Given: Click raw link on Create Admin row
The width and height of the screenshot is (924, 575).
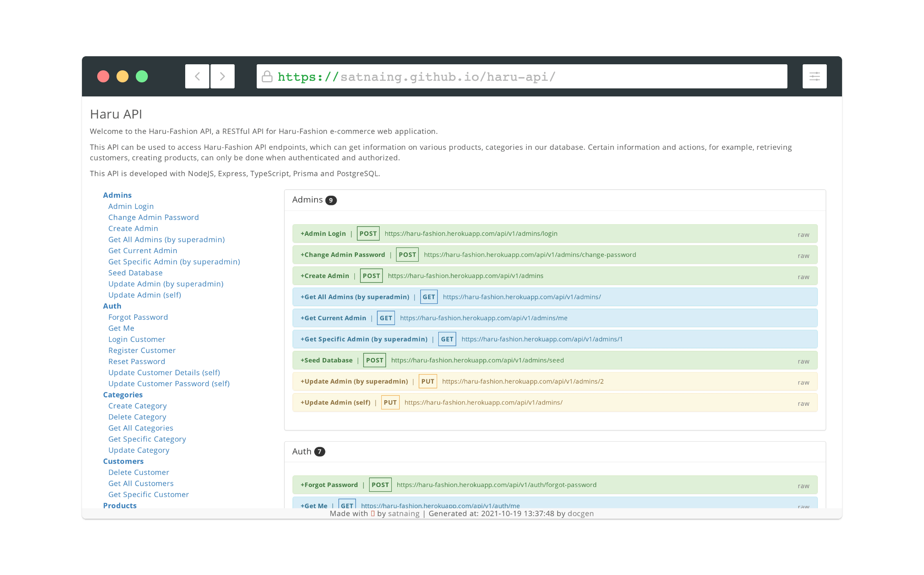Looking at the screenshot, I should click(x=803, y=277).
